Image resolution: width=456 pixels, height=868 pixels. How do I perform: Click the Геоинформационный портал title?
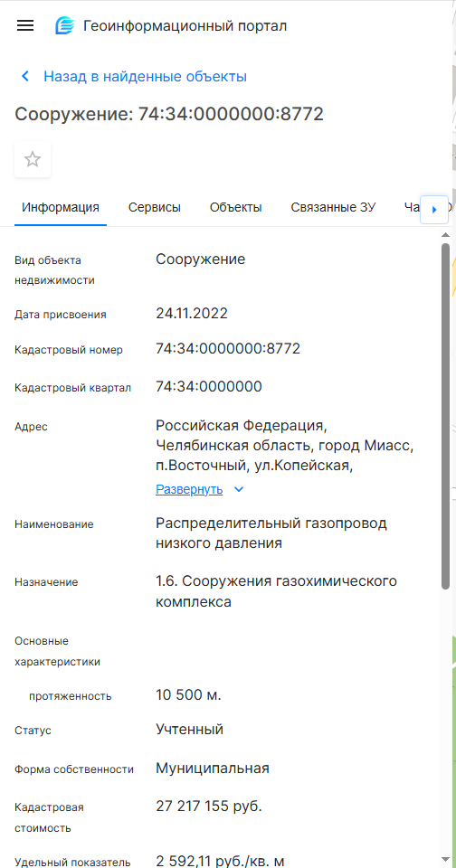tap(185, 26)
